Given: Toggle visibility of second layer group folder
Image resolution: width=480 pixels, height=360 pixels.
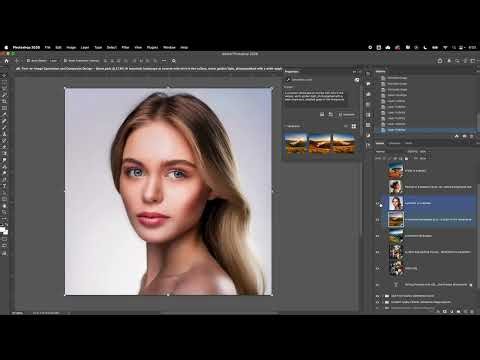Looking at the screenshot, I should point(378,302).
